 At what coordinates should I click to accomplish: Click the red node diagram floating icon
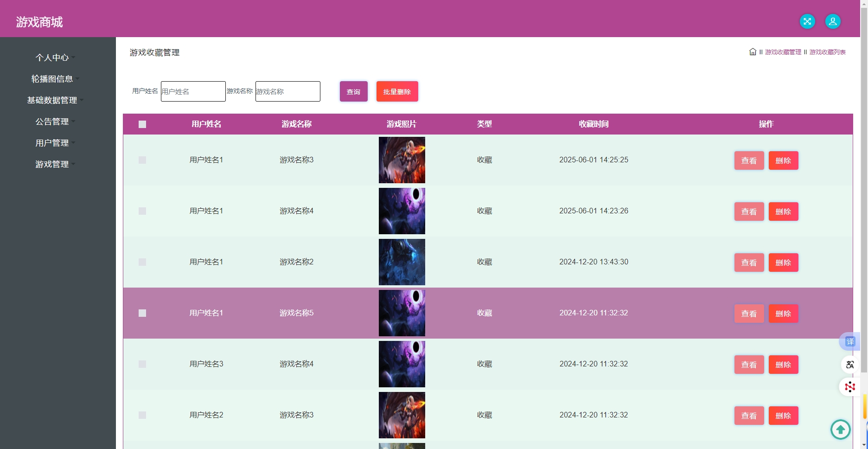tap(850, 387)
